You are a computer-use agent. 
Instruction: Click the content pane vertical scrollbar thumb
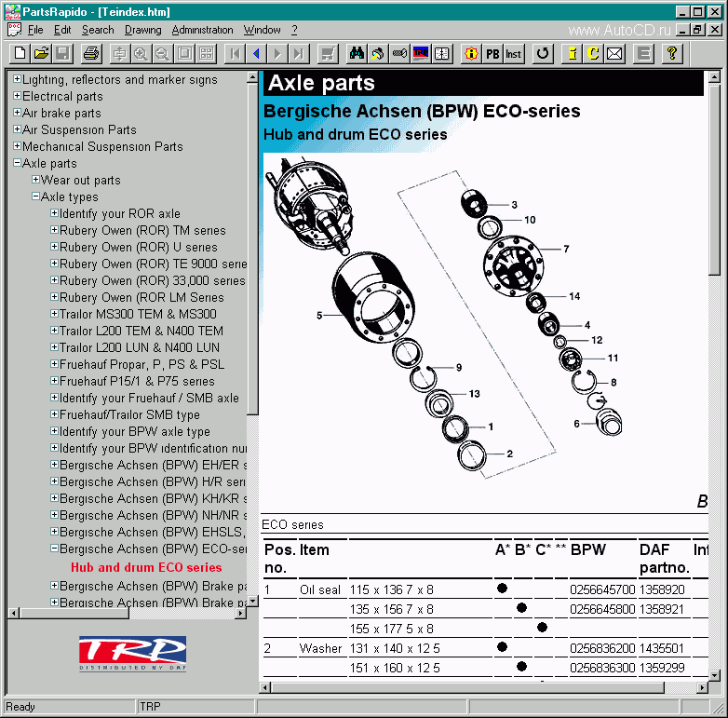714,180
